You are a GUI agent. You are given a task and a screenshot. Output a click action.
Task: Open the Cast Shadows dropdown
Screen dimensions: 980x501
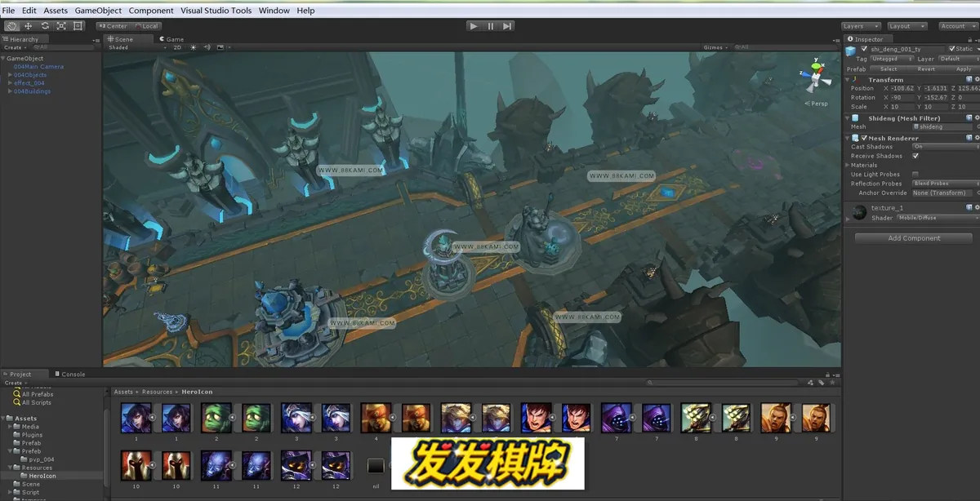[x=946, y=147]
